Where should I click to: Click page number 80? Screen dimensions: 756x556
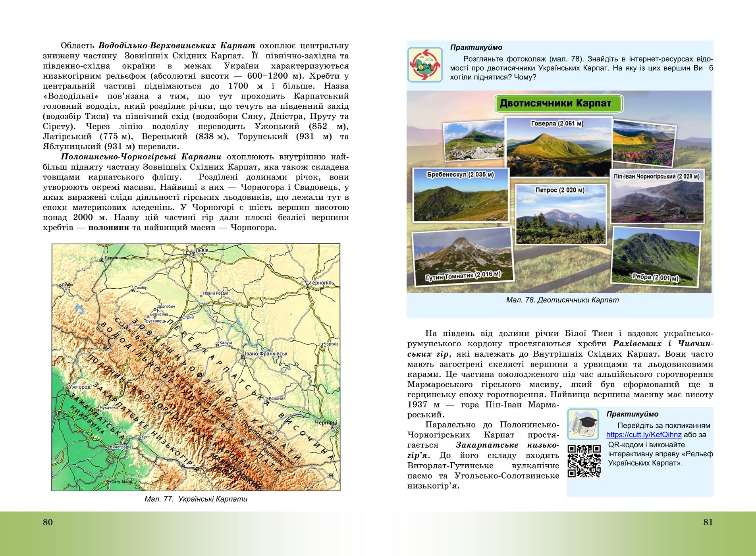tap(48, 522)
